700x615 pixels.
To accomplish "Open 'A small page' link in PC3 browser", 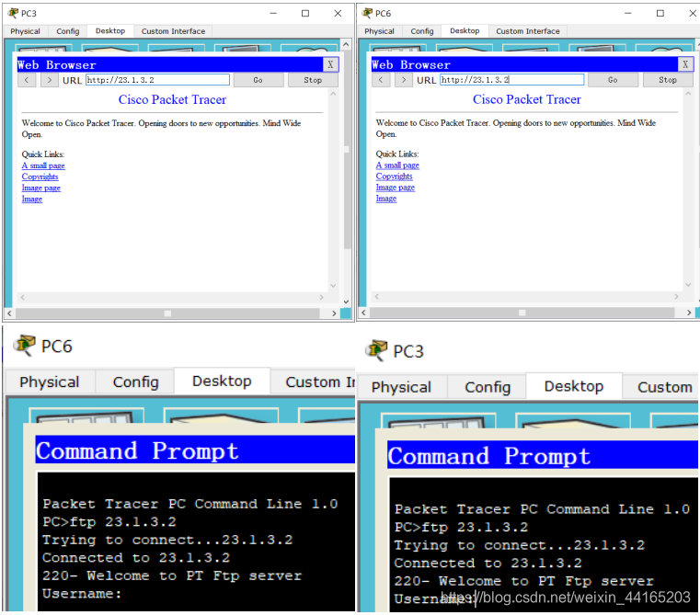I will click(x=43, y=165).
